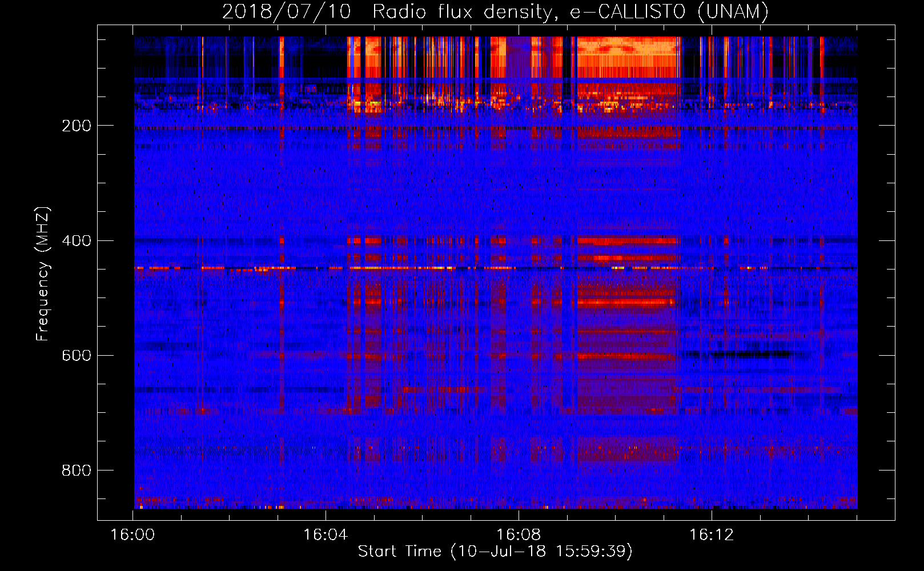Click the "16:12" time tick label
Image resolution: width=924 pixels, height=571 pixels.
tap(712, 534)
